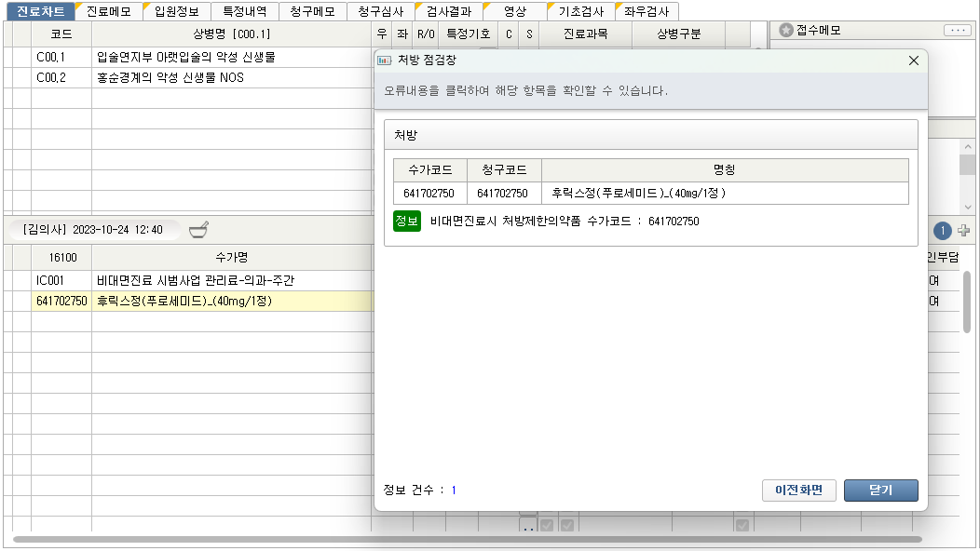Click the [김의사] 2023-10-24 visit label
This screenshot has width=980, height=551.
click(92, 230)
